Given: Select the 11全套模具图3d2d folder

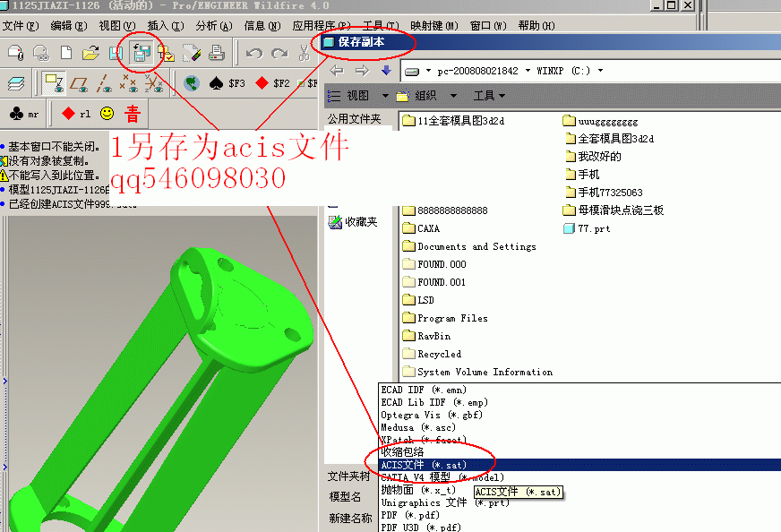Looking at the screenshot, I should pos(453,121).
